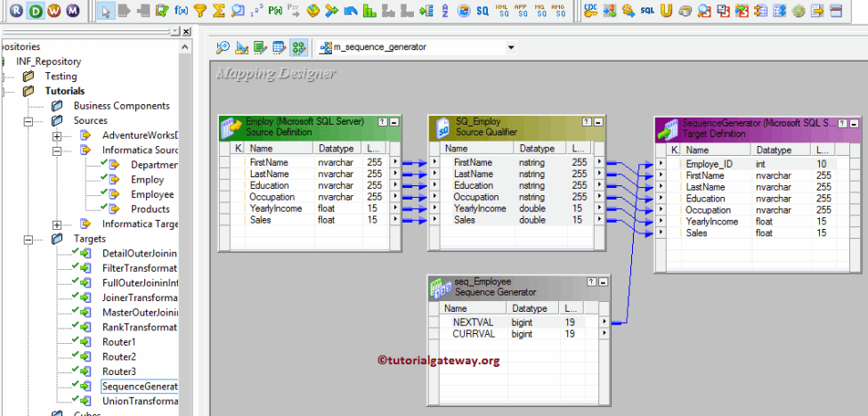This screenshot has height=416, width=868.
Task: Select YearlyIncome port in SQ_Employ
Action: [480, 208]
